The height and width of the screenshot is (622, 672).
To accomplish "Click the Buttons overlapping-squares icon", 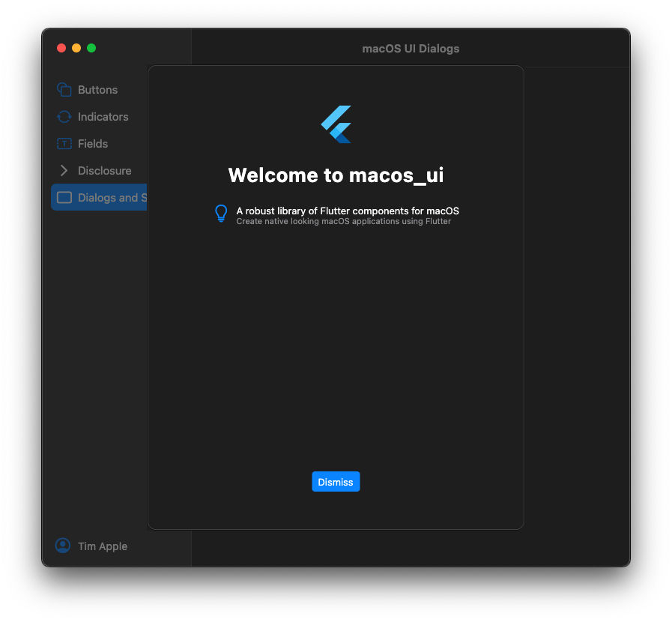I will (x=64, y=90).
